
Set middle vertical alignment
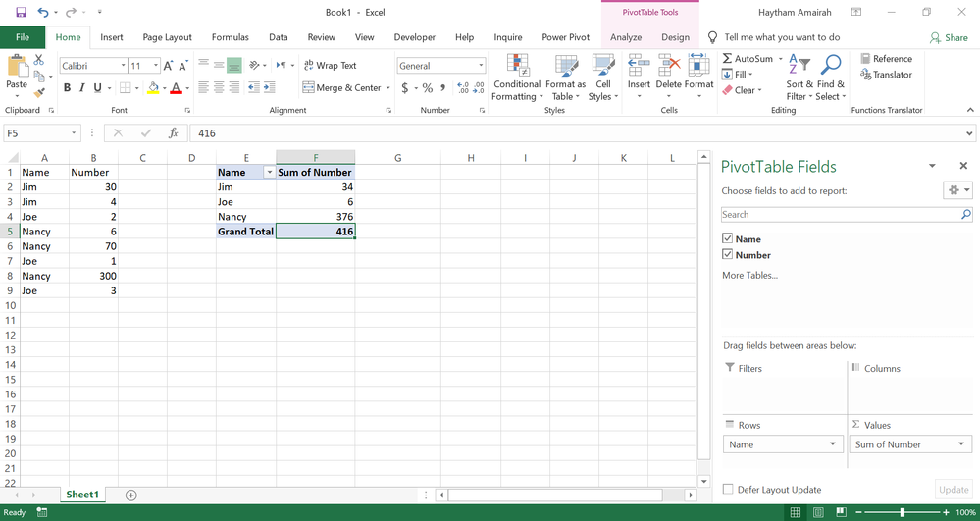[x=219, y=65]
